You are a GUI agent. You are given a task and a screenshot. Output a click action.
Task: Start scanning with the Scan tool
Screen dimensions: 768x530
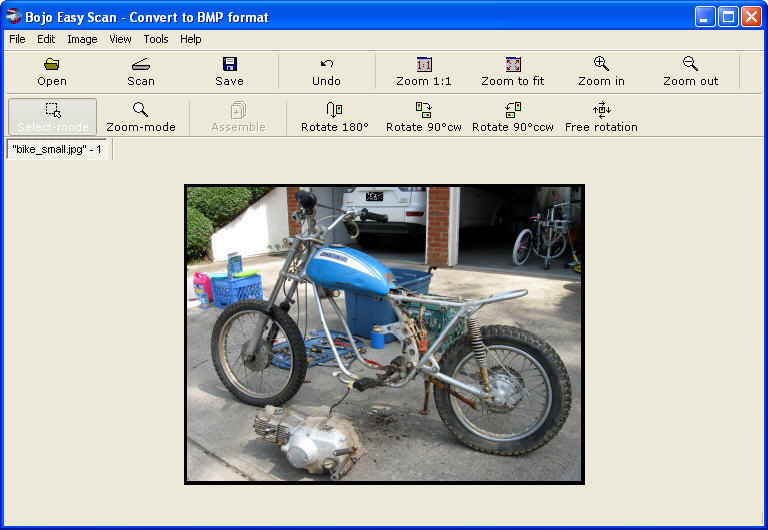pos(141,72)
